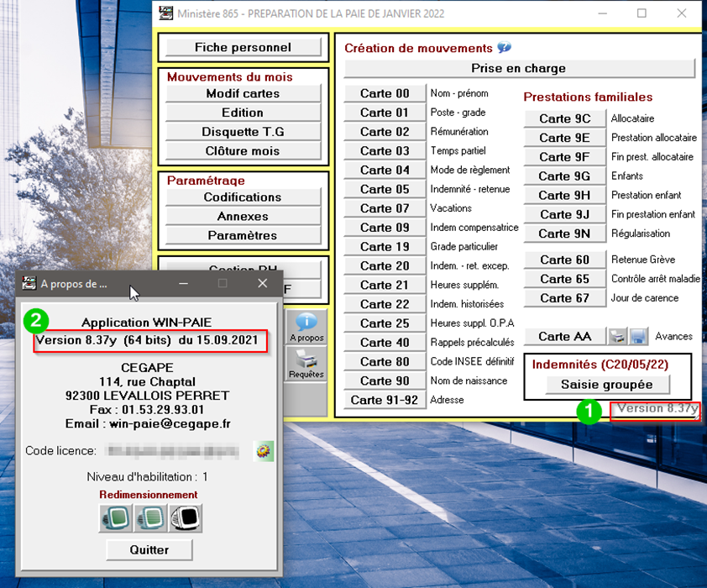The image size is (707, 588).
Task: Select the black-screen Redimensionnement monitor icon
Action: coord(186,518)
